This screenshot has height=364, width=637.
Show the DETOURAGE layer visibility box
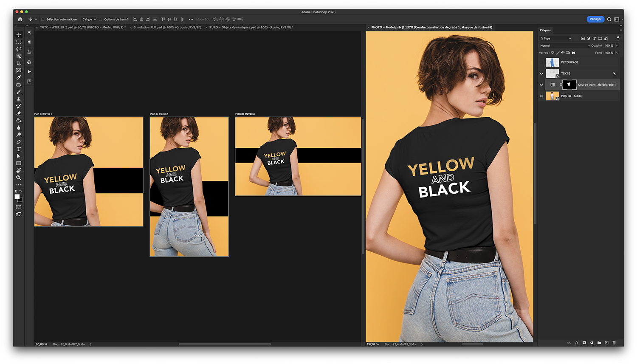pos(541,62)
